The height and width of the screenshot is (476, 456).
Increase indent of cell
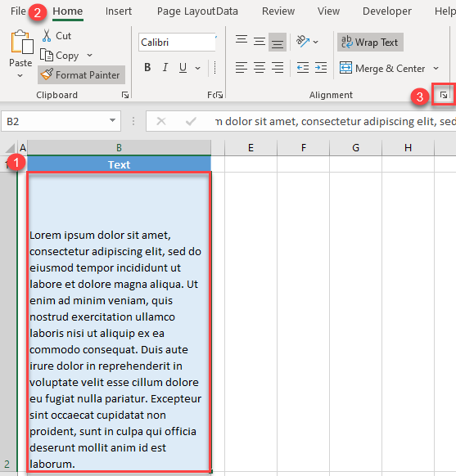point(321,67)
